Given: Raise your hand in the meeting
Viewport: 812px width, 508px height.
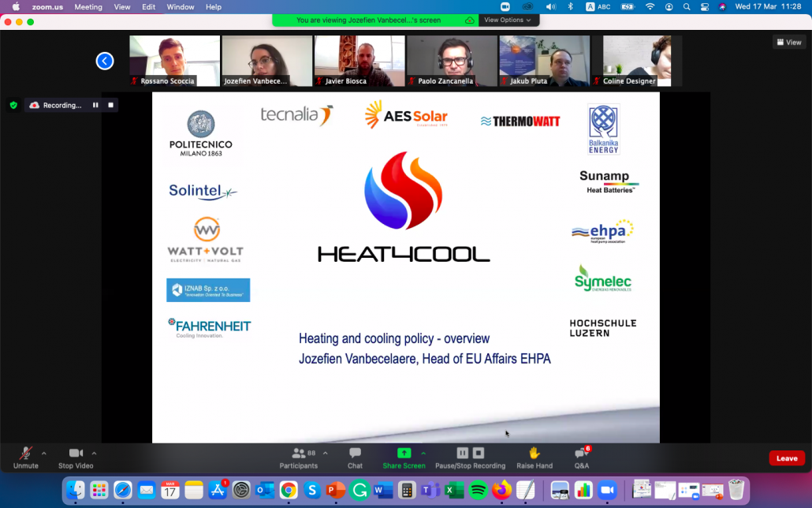Looking at the screenshot, I should click(535, 458).
